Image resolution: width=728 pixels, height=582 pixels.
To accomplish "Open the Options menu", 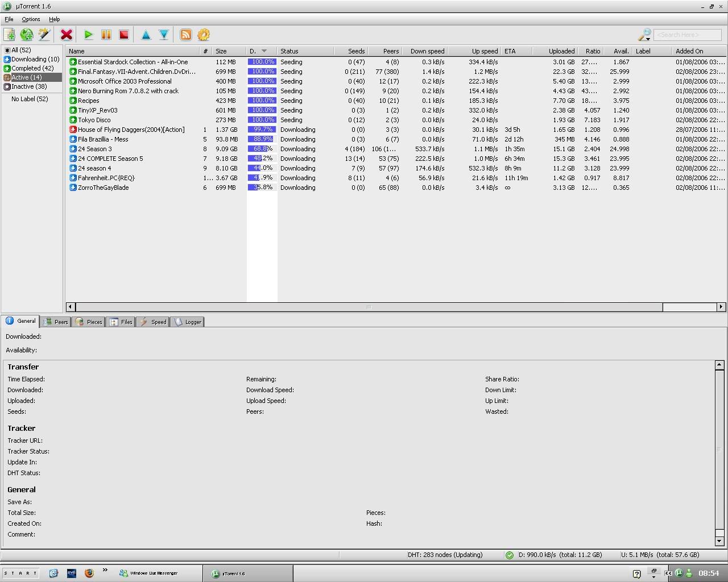I will (x=31, y=19).
